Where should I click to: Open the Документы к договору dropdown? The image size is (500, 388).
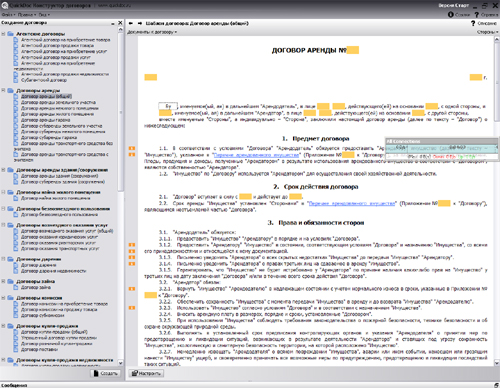click(x=152, y=32)
